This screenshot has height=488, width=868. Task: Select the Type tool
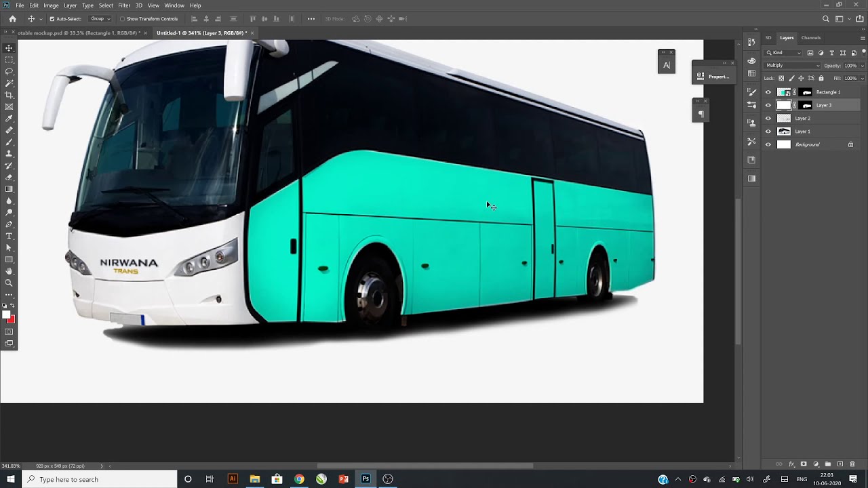(9, 236)
